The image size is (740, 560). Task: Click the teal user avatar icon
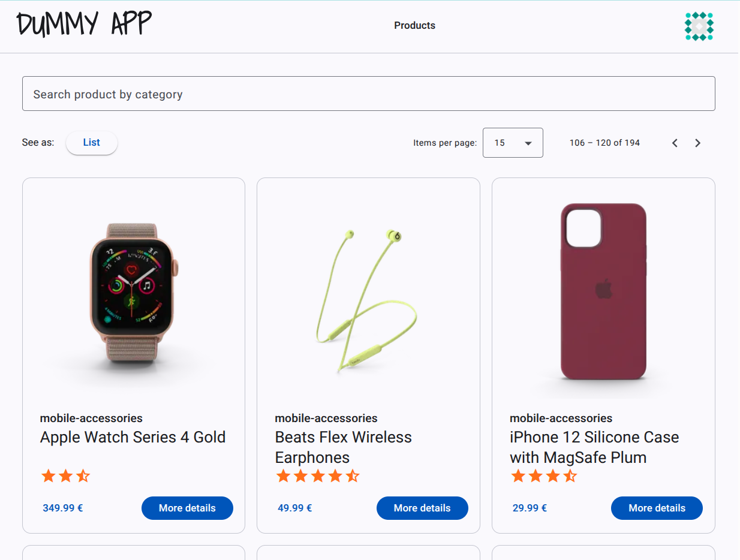tap(699, 26)
